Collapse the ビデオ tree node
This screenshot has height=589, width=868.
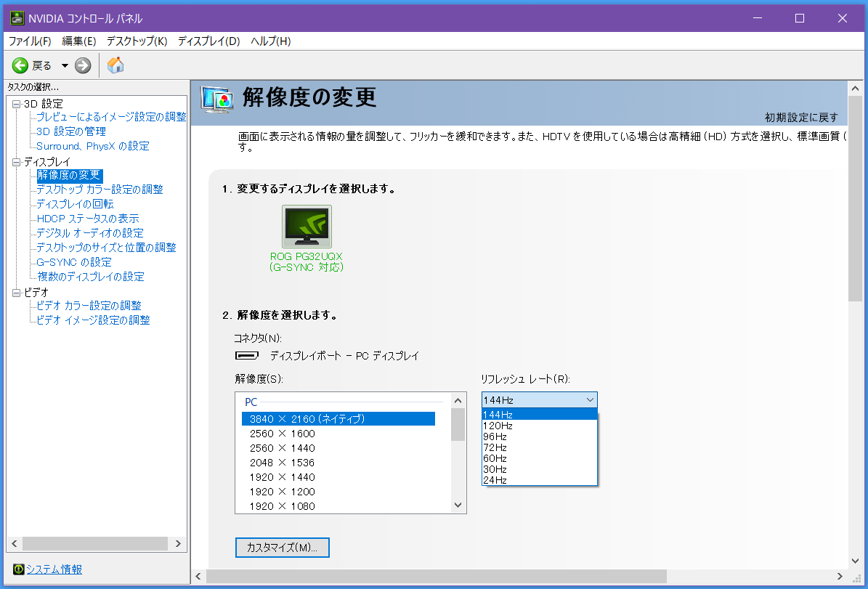[16, 293]
